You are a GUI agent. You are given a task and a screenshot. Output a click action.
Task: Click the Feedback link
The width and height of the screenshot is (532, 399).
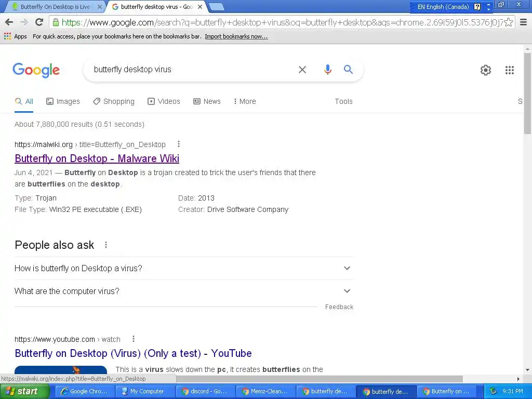coord(339,307)
